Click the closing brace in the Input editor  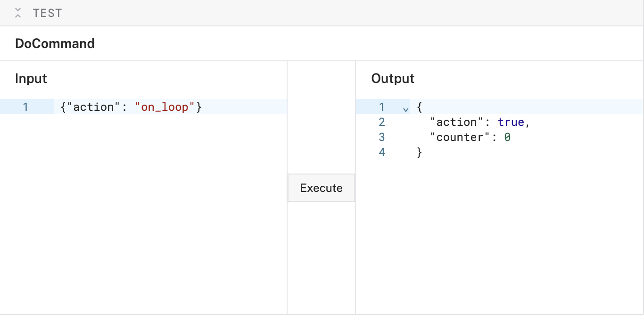pyautogui.click(x=199, y=107)
